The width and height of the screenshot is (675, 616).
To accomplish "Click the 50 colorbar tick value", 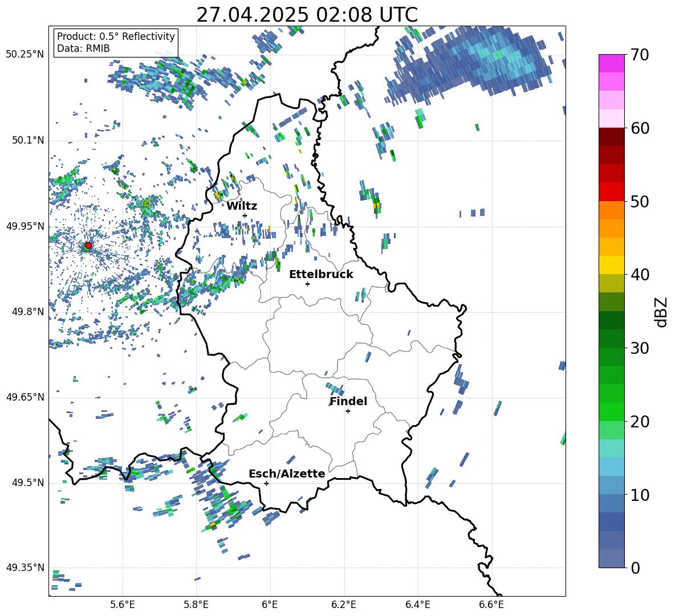I will point(640,201).
